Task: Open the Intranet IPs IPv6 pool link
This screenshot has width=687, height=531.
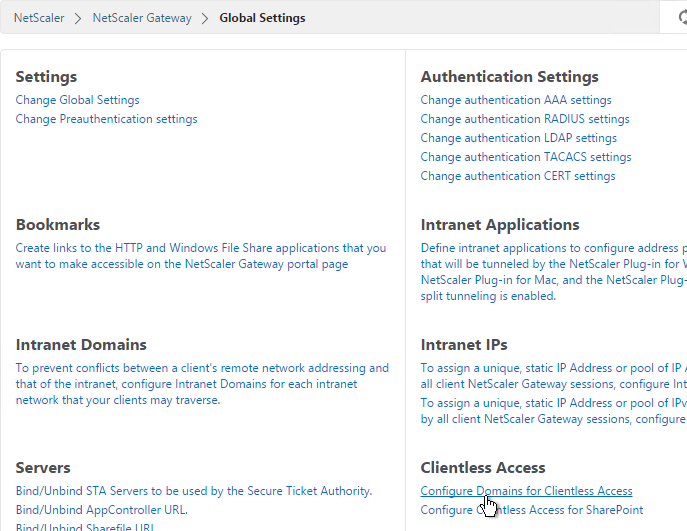Action: click(554, 411)
